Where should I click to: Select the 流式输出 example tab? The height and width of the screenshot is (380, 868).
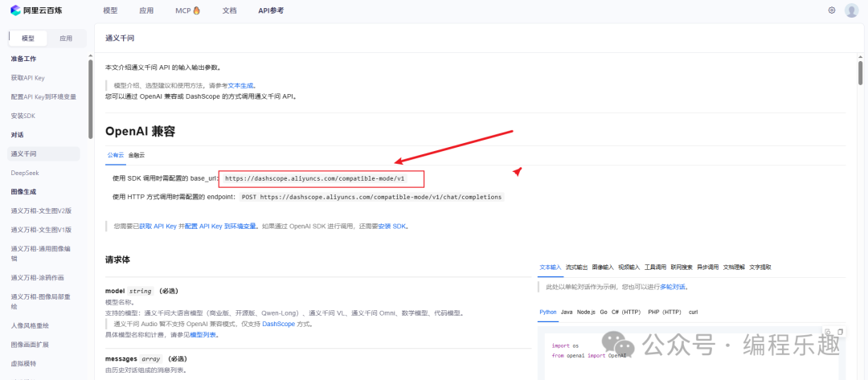click(x=576, y=268)
